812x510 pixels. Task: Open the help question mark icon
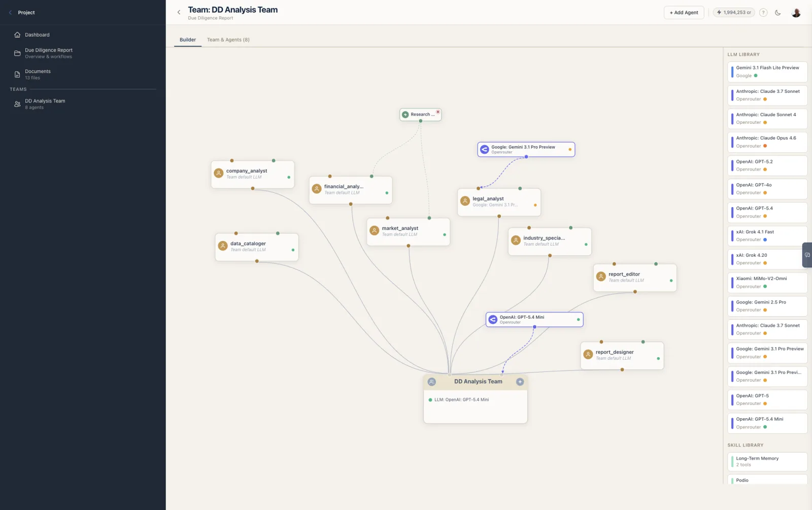(x=763, y=13)
